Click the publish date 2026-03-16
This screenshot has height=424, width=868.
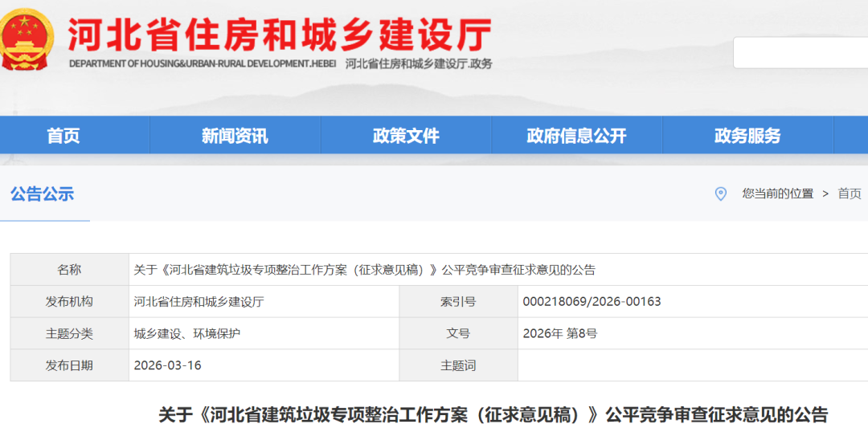coord(167,365)
